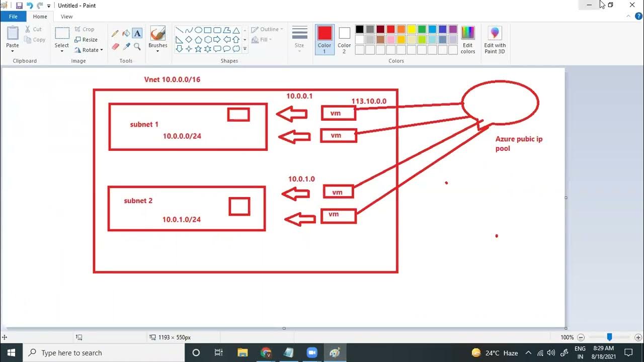644x362 pixels.
Task: Pick the green color swatch
Action: click(422, 29)
